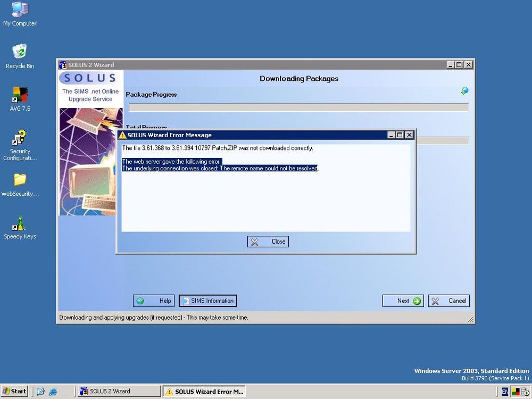The height and width of the screenshot is (399, 532).
Task: Open My Computer desktop icon
Action: point(20,14)
